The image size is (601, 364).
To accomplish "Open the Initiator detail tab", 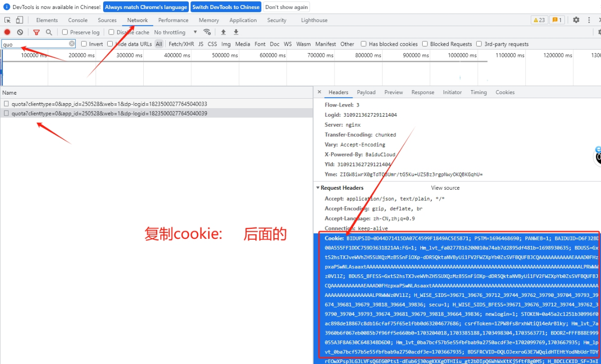I will [452, 92].
